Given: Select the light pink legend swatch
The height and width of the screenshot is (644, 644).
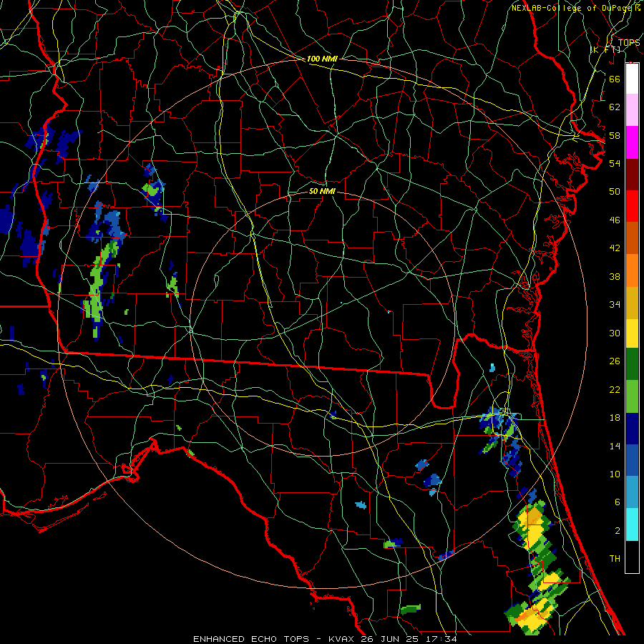Looking at the screenshot, I should click(x=632, y=110).
